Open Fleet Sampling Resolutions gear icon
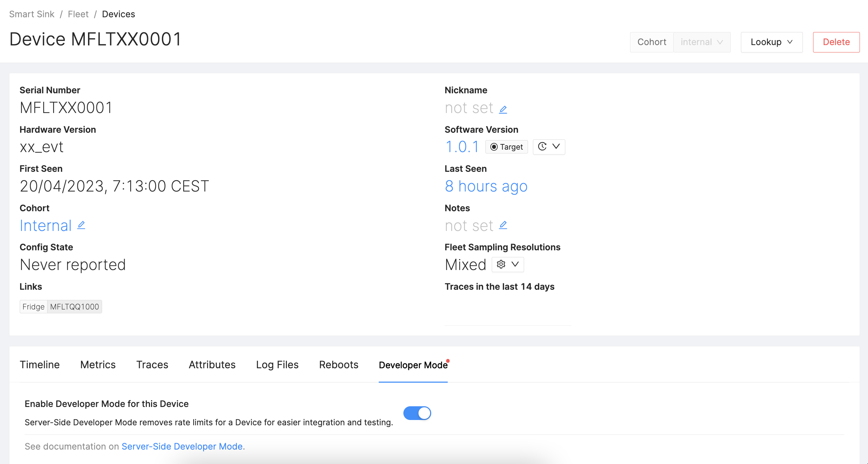Viewport: 868px width, 464px height. [501, 264]
